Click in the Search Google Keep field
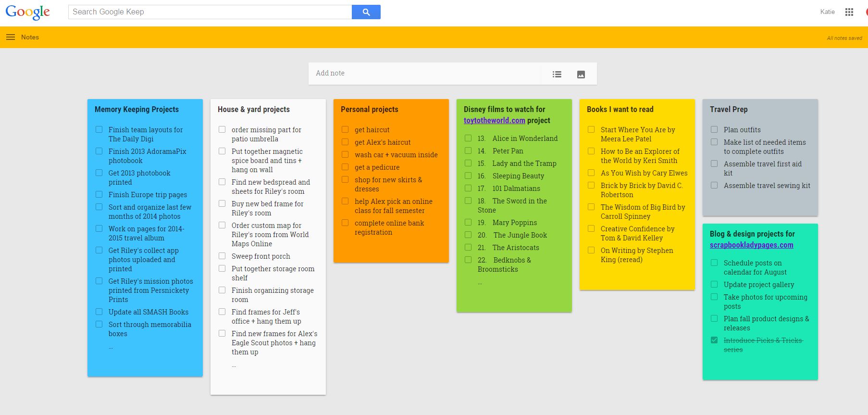The image size is (868, 415). tap(210, 12)
